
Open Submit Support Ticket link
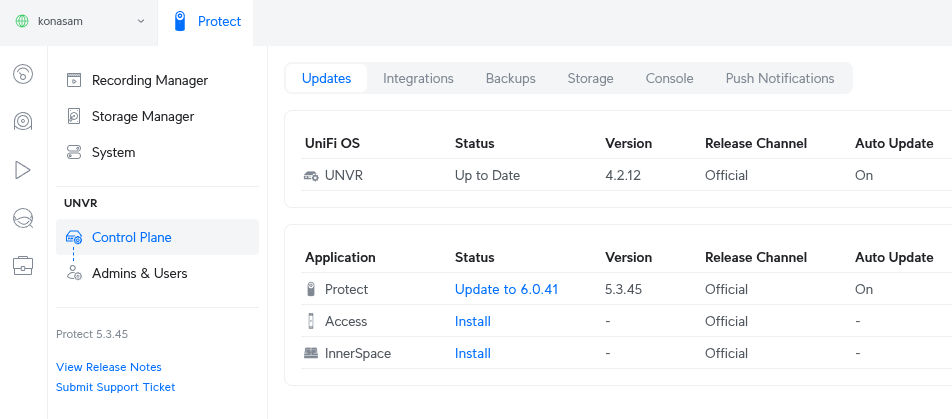point(115,387)
